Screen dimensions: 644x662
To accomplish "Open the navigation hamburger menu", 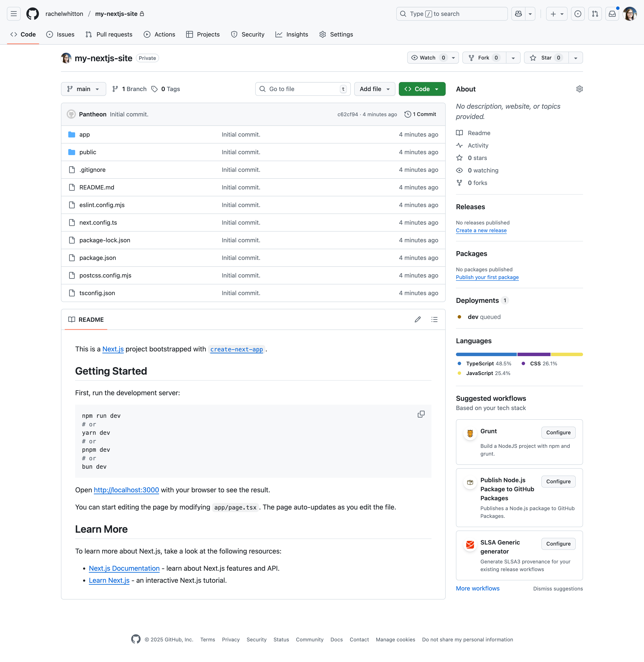I will [x=14, y=14].
